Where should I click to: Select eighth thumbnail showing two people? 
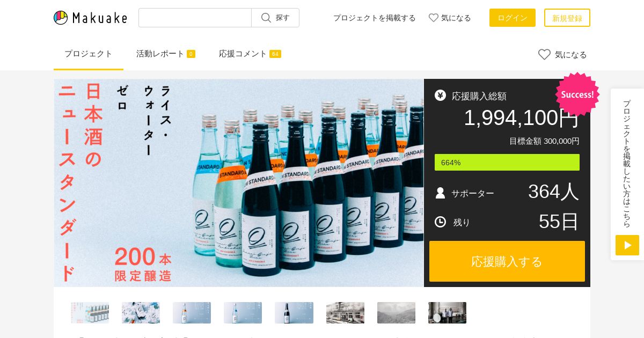(447, 313)
